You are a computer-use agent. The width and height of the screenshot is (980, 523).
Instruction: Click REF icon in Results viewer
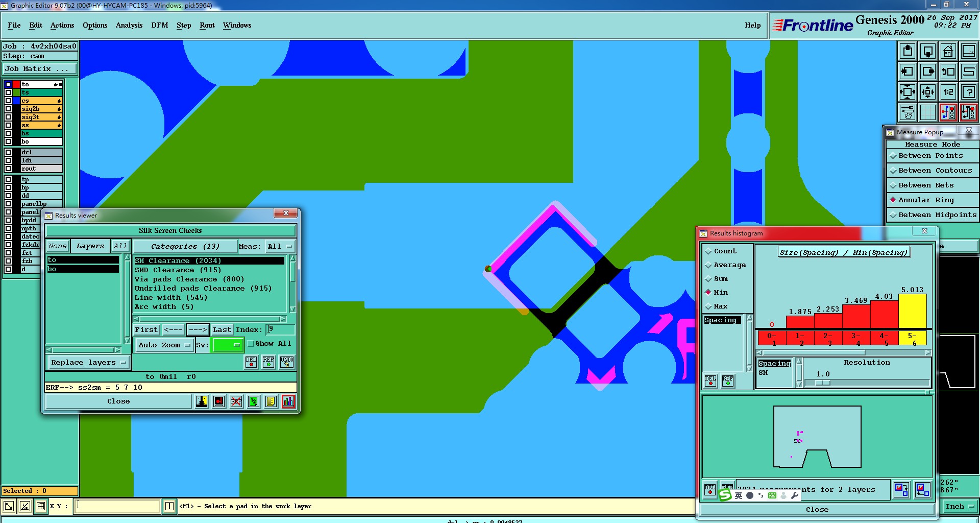[x=268, y=362]
